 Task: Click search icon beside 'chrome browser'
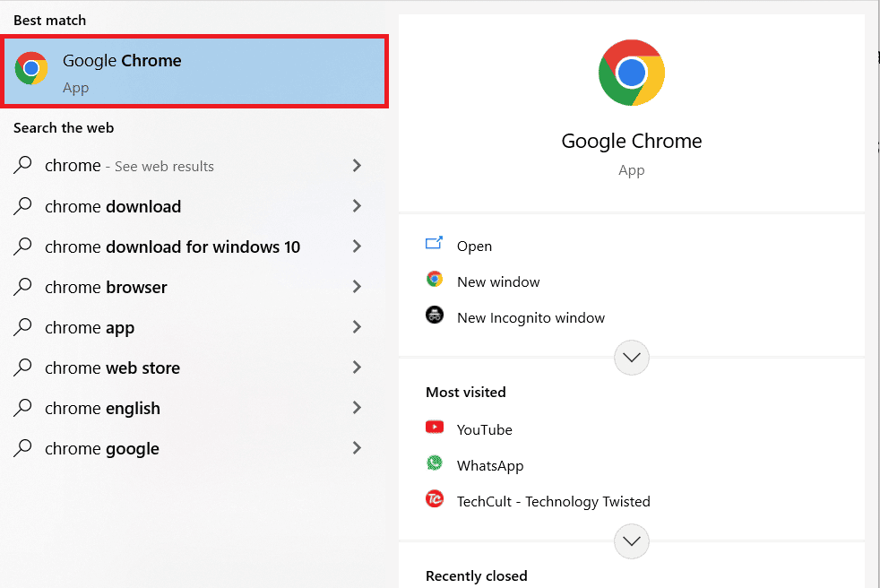22,287
